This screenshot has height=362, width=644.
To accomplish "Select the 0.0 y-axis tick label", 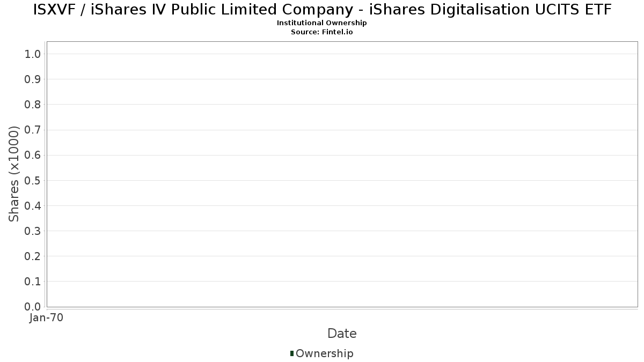I will click(33, 307).
